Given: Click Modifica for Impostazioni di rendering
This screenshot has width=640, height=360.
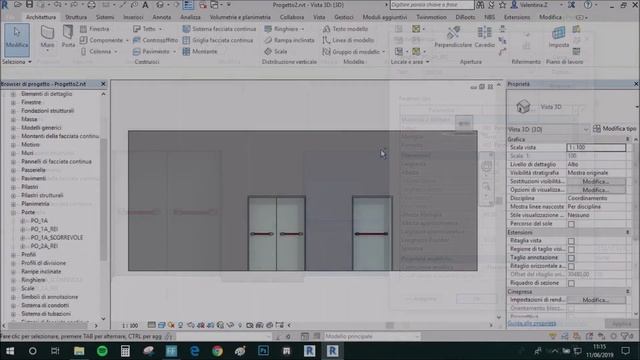Looking at the screenshot, I should point(596,300).
